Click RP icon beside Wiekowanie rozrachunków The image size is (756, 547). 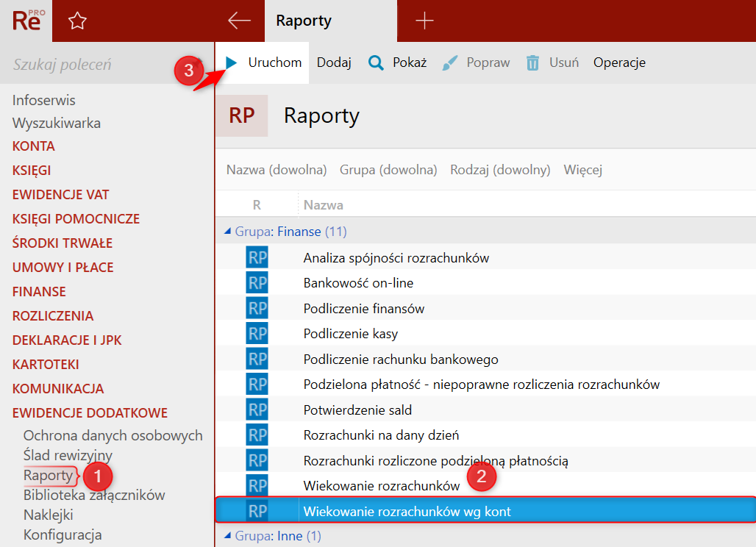point(257,485)
